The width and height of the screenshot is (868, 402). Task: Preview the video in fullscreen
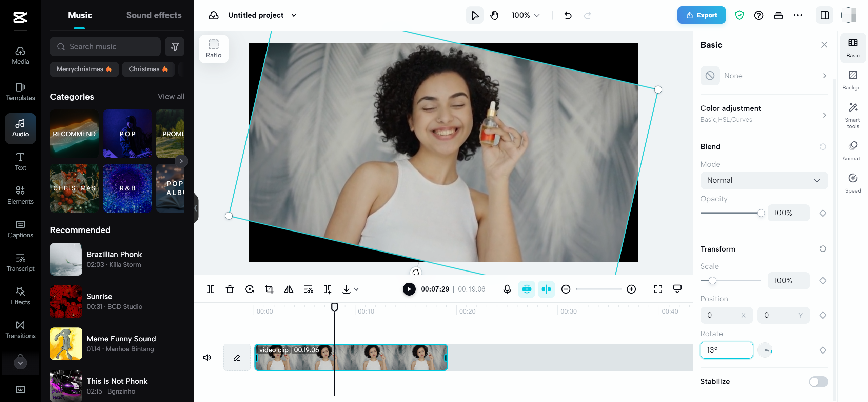click(658, 289)
